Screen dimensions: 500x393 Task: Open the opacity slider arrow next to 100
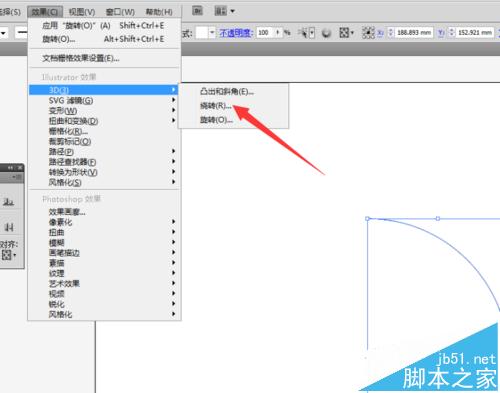[x=278, y=33]
